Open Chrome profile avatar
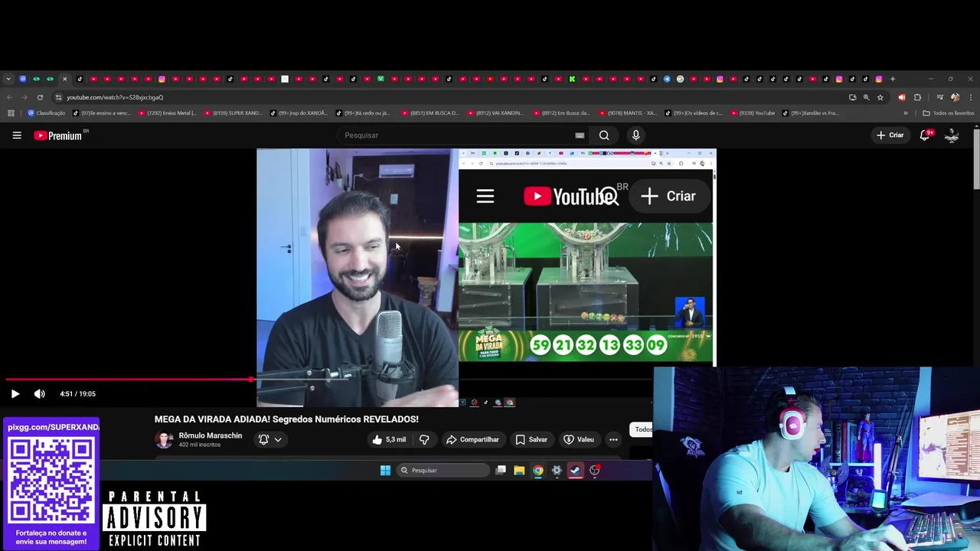980x551 pixels. (x=955, y=97)
